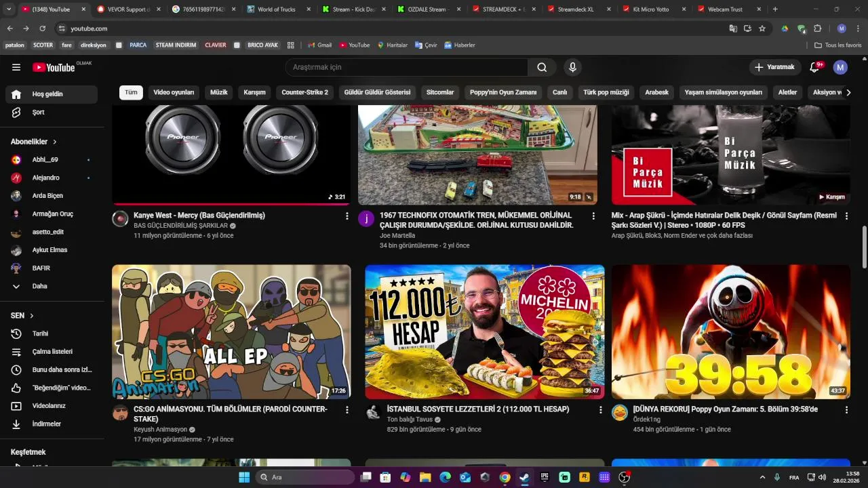Reload the page in the browser
The image size is (868, 488).
pyautogui.click(x=42, y=28)
